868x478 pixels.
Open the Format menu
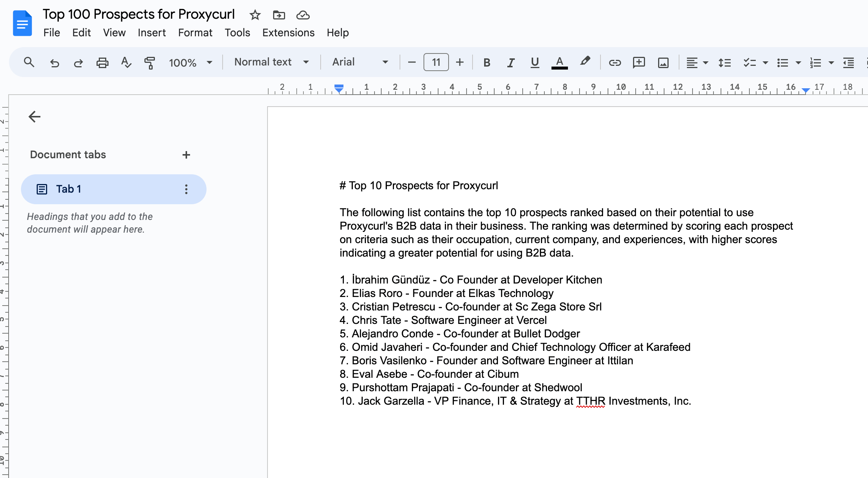pyautogui.click(x=195, y=33)
